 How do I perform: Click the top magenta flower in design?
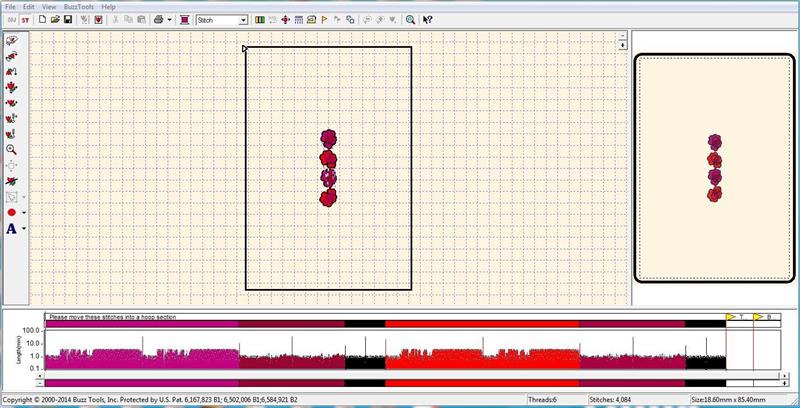[x=329, y=139]
